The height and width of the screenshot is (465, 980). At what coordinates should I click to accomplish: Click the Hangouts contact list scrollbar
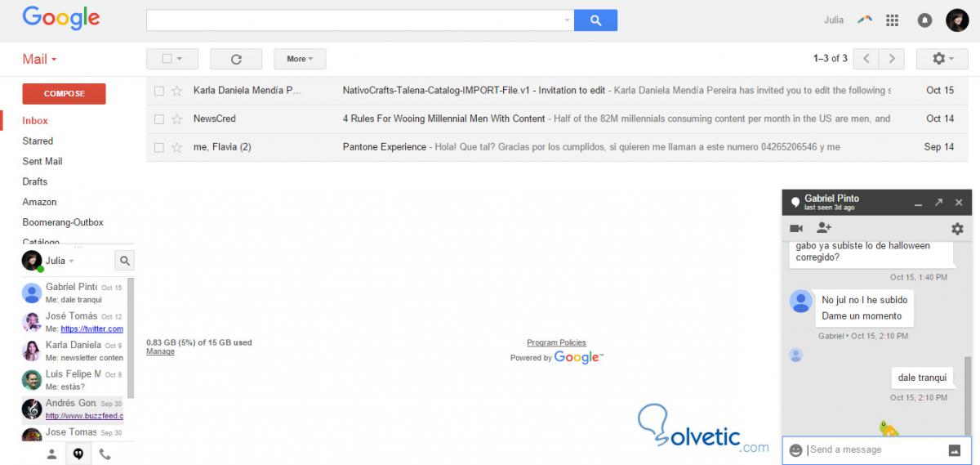pos(131,338)
